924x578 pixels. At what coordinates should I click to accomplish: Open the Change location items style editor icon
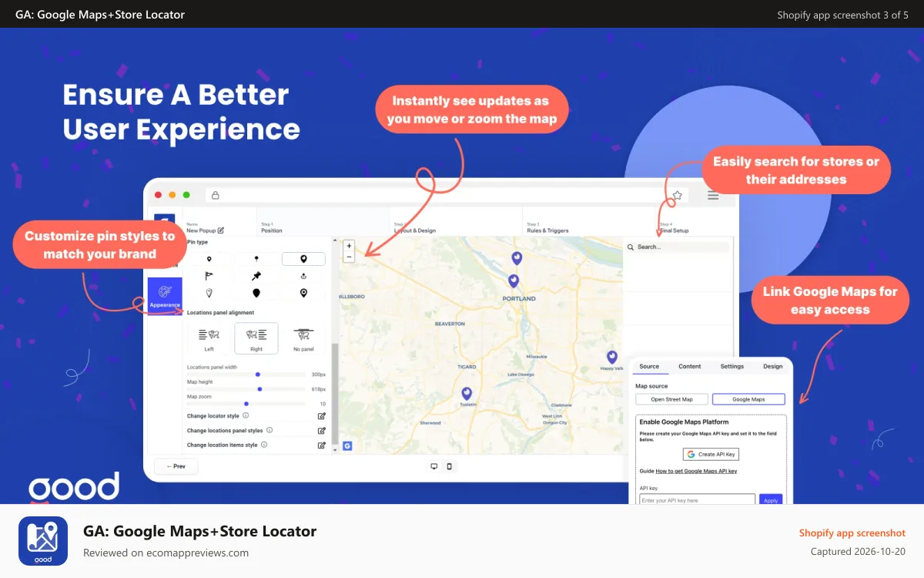click(x=322, y=445)
